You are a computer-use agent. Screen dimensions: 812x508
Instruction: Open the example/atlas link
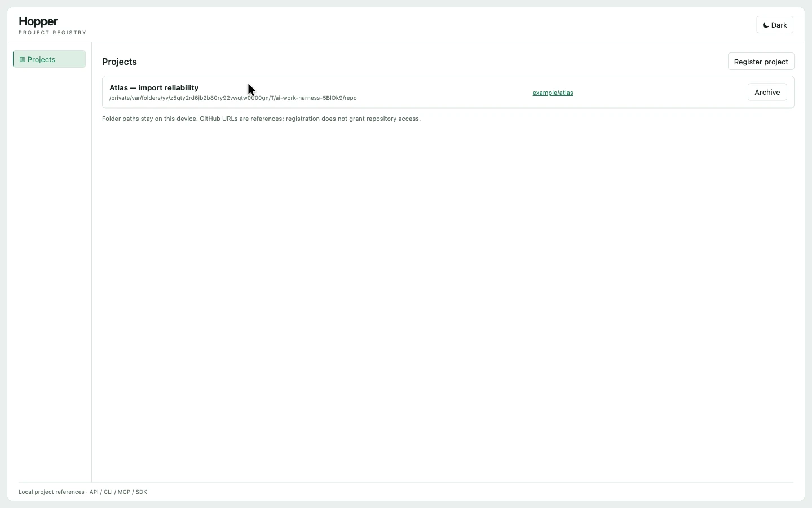tap(553, 93)
